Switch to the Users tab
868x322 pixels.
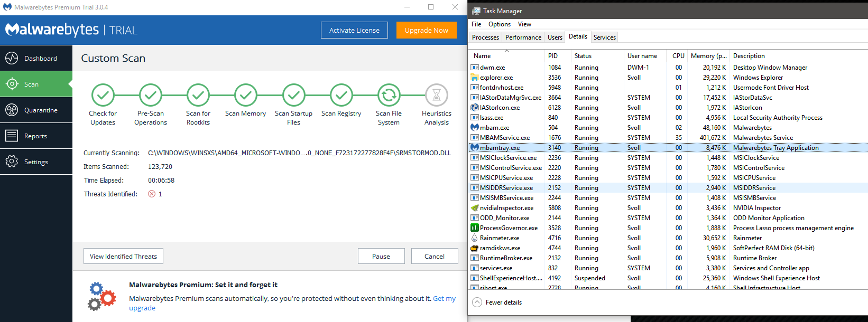point(555,37)
